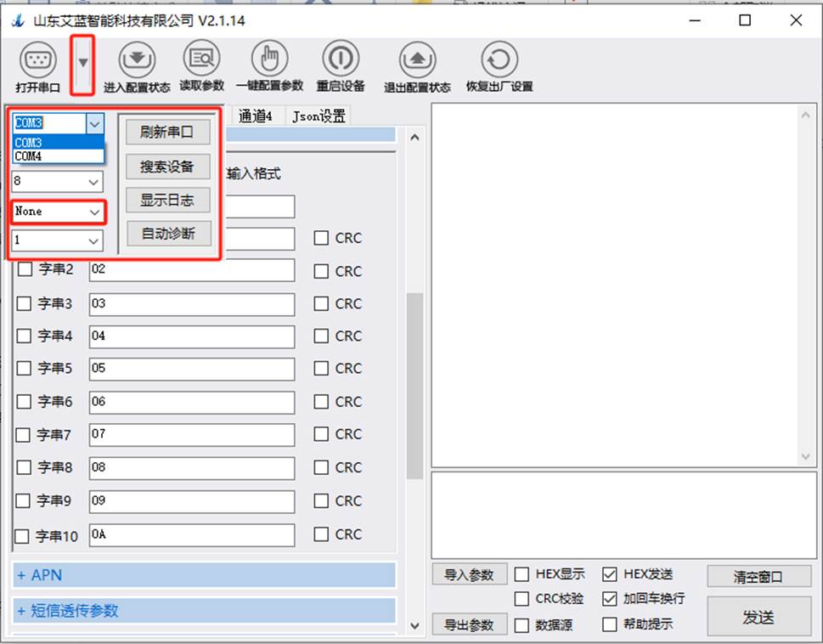Click the 刷新串口 button

point(167,133)
